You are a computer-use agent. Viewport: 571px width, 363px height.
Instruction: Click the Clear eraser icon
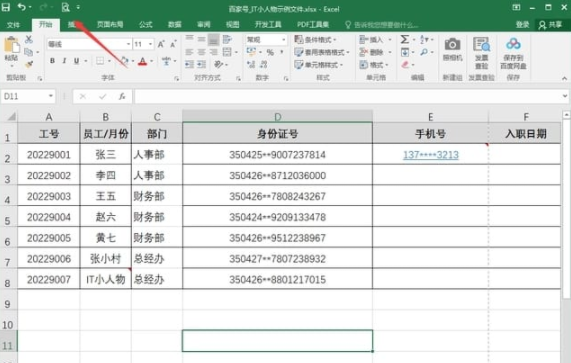[405, 65]
